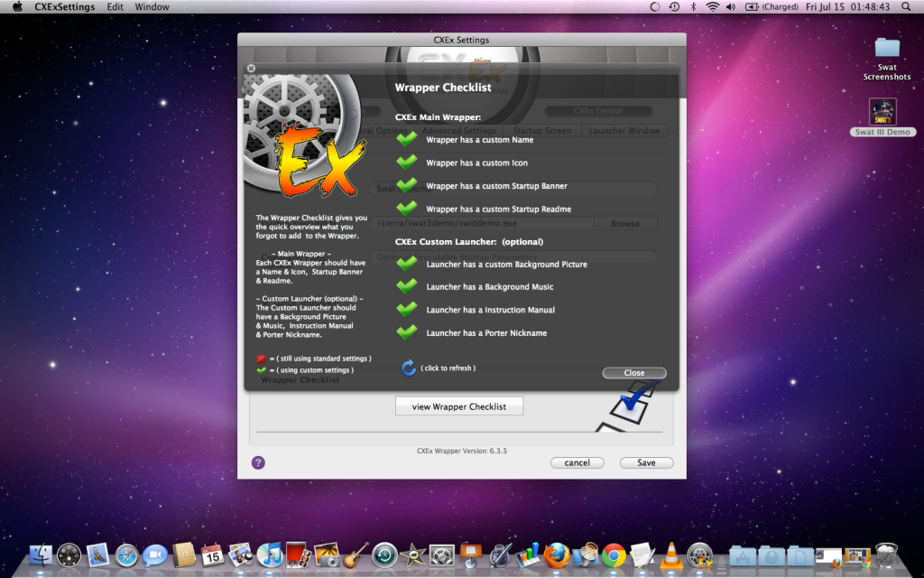Click the blue refresh arrow icon
The height and width of the screenshot is (578, 924).
point(409,368)
